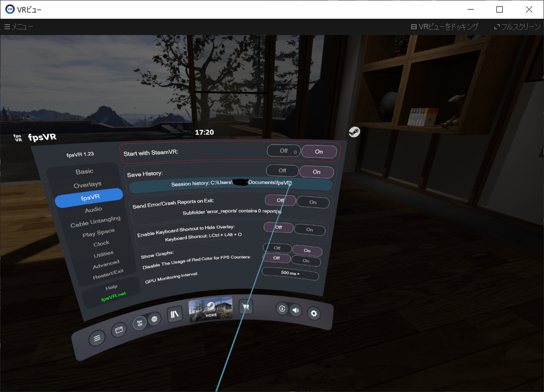This screenshot has width=544, height=392.
Task: Select the Restart/Exit tab
Action: tap(108, 274)
